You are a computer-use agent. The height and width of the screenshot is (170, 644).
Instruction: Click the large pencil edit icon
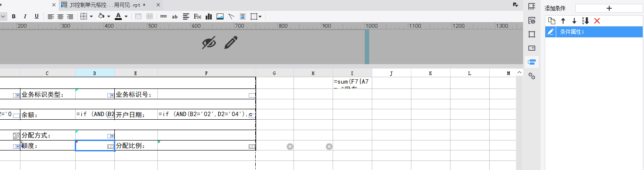click(231, 42)
